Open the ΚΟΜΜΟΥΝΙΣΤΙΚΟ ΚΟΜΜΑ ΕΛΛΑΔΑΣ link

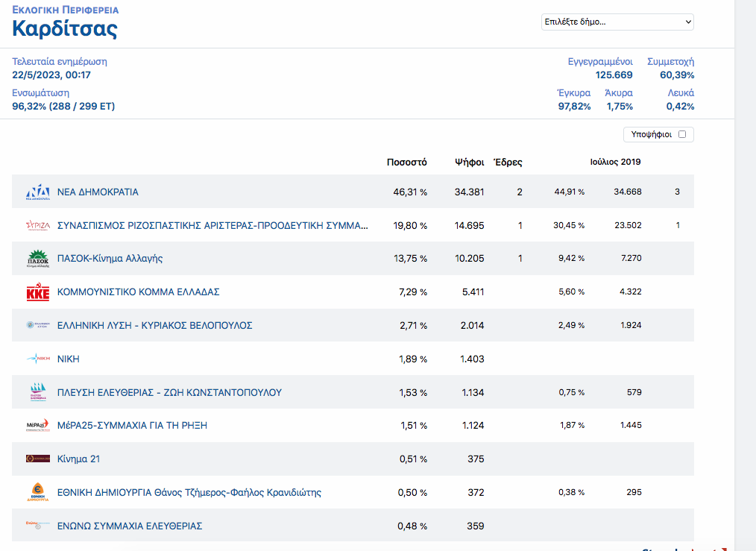click(x=139, y=292)
